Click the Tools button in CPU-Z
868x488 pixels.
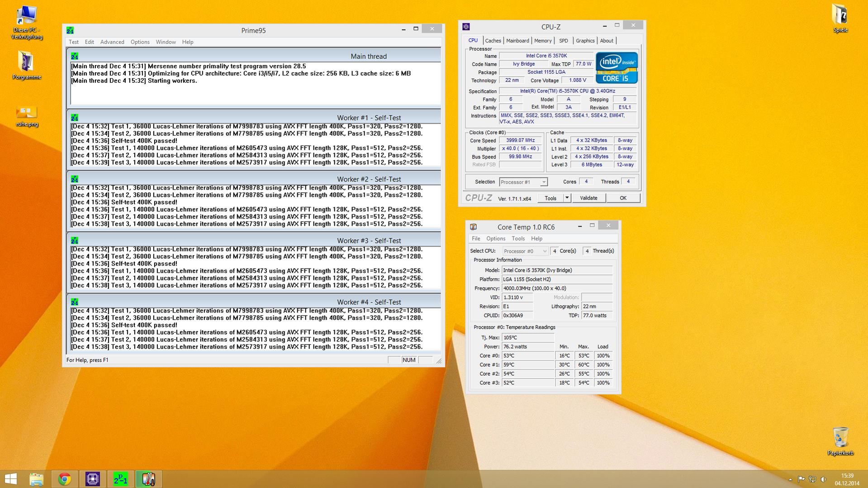pos(550,198)
